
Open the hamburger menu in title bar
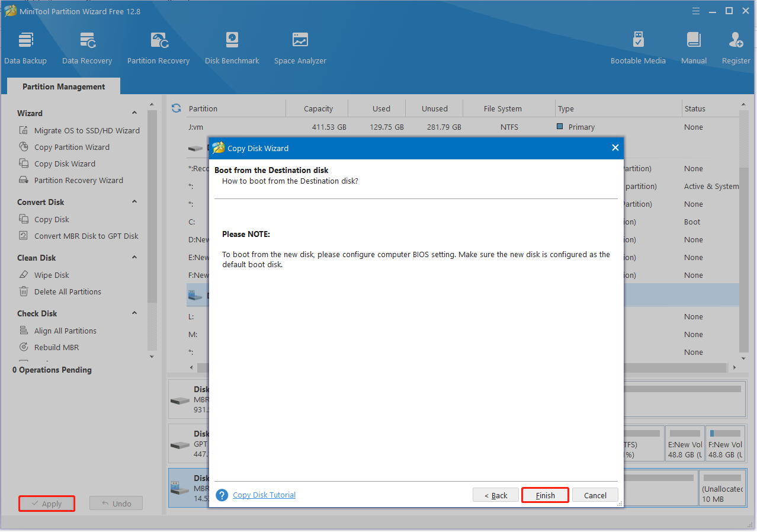pyautogui.click(x=695, y=11)
